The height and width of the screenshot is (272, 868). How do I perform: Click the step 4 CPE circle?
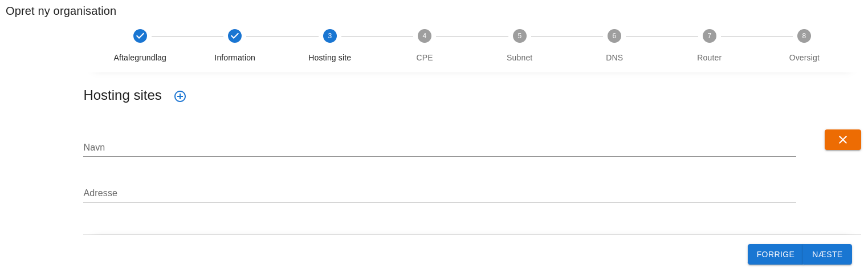425,36
